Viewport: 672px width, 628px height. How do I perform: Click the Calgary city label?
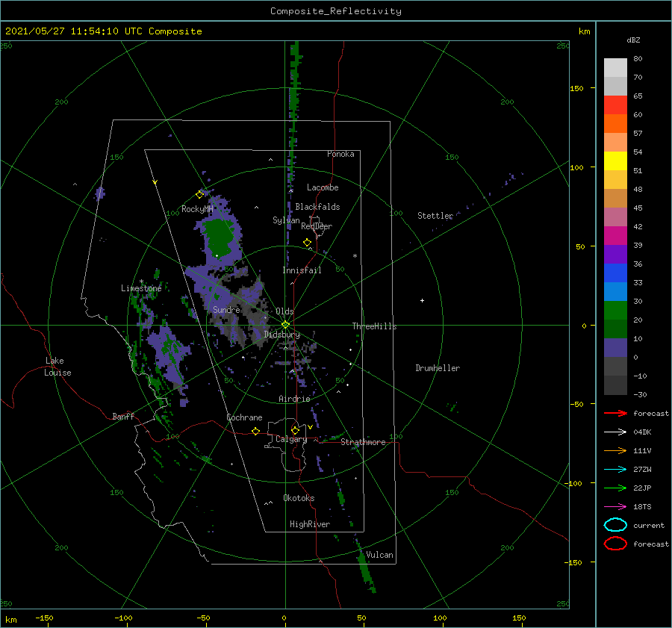291,439
